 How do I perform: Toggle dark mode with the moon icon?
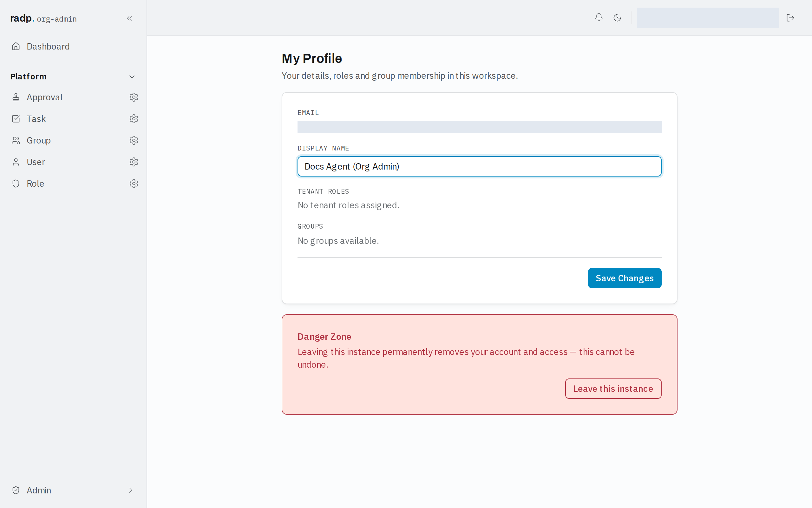617,17
